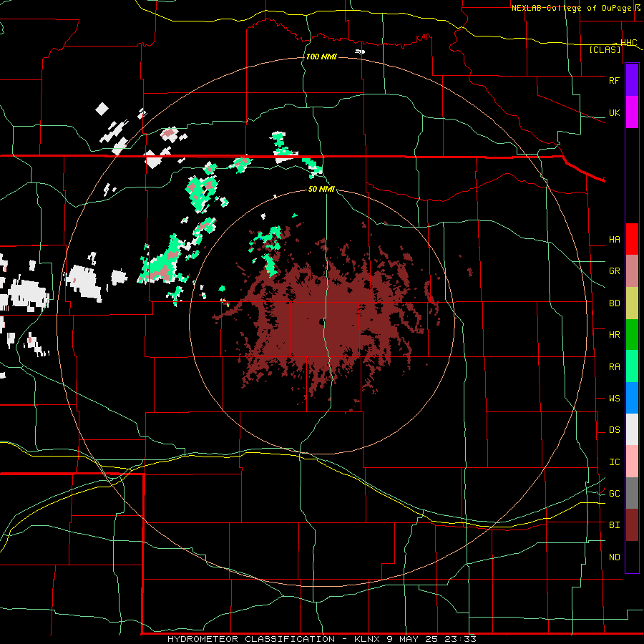Click the "100 NMI" range ring label

tap(321, 57)
